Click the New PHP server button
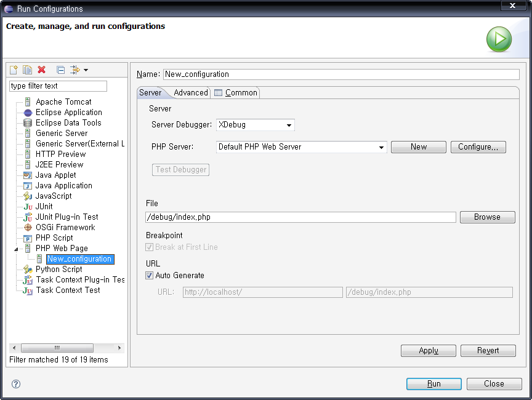Screen dimensions: 532x400 (x=418, y=147)
